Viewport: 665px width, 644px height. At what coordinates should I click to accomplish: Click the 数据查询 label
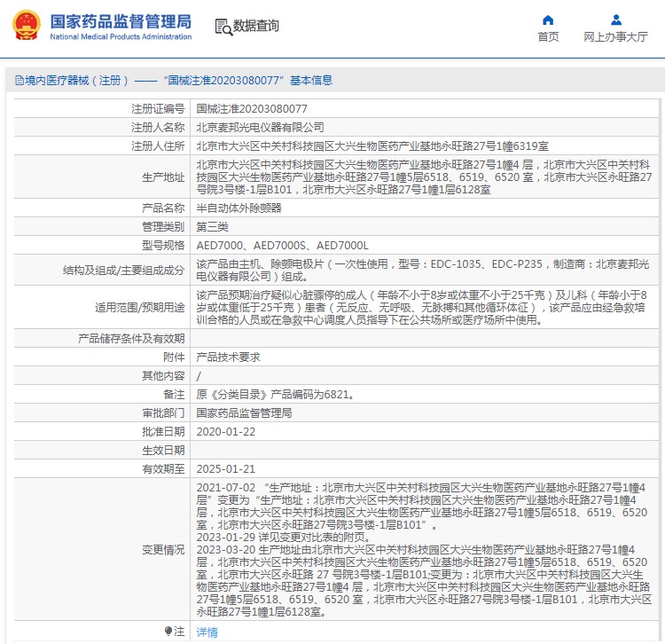tap(255, 26)
